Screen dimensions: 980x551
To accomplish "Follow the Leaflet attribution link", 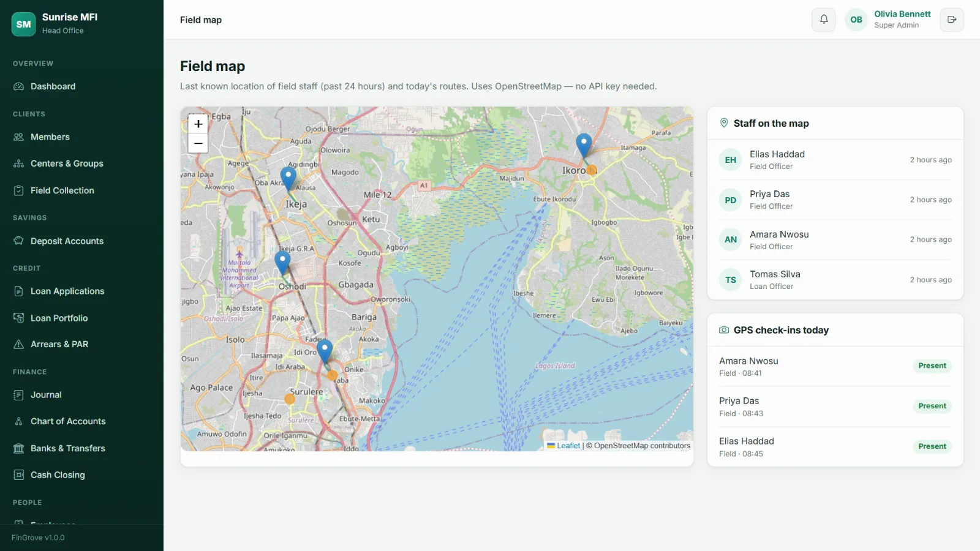I will [563, 446].
